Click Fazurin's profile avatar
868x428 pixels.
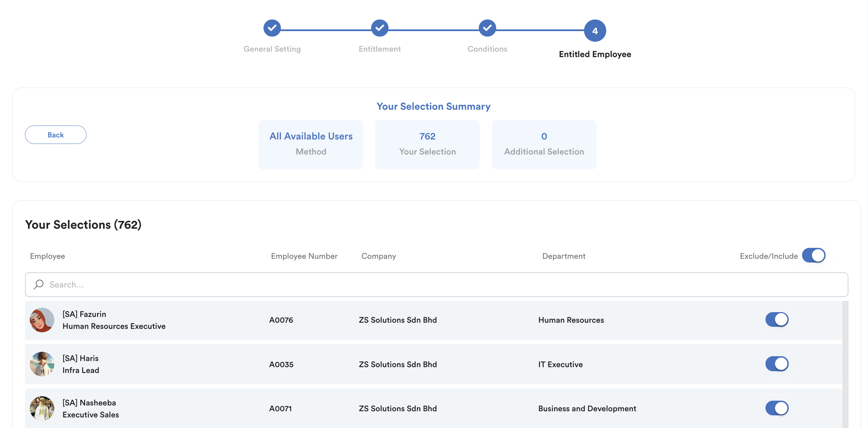click(42, 320)
